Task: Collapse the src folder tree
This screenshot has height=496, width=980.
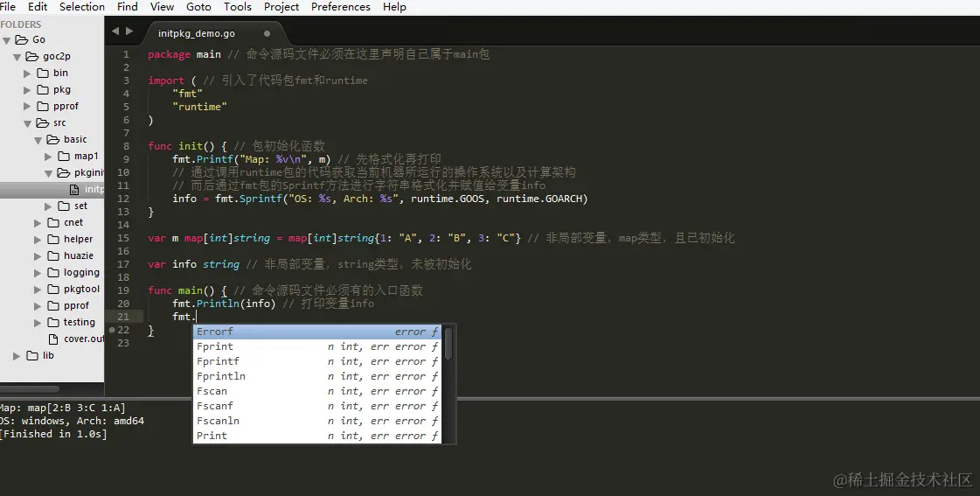Action: point(27,123)
